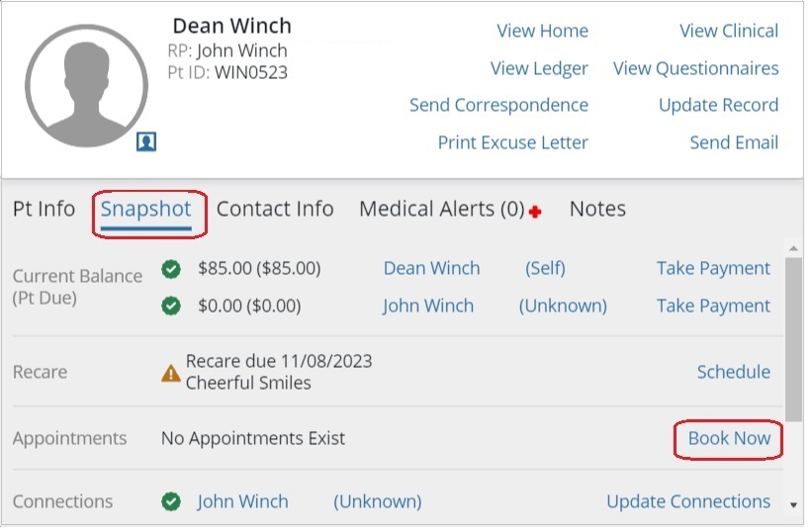Open the Contact Info tab
The image size is (811, 532).
[275, 210]
